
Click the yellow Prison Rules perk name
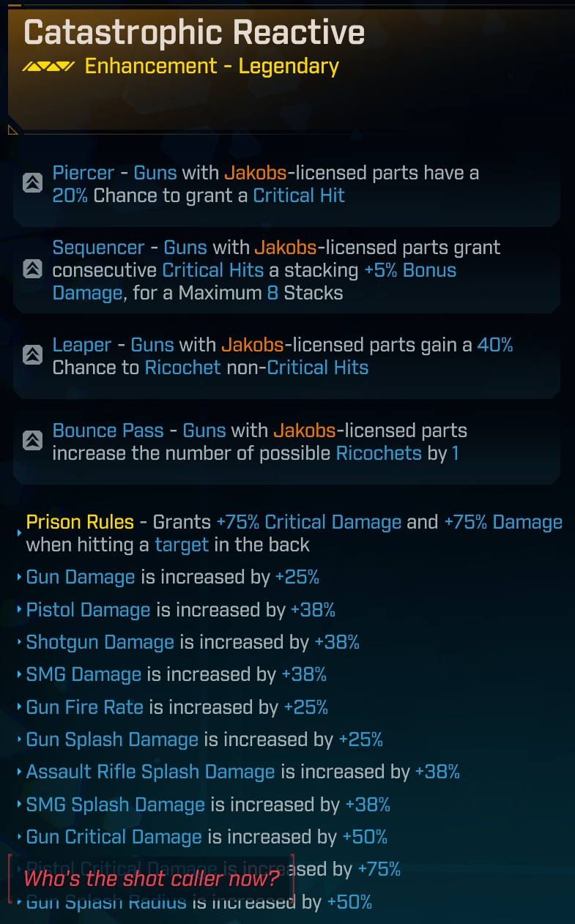pyautogui.click(x=80, y=522)
